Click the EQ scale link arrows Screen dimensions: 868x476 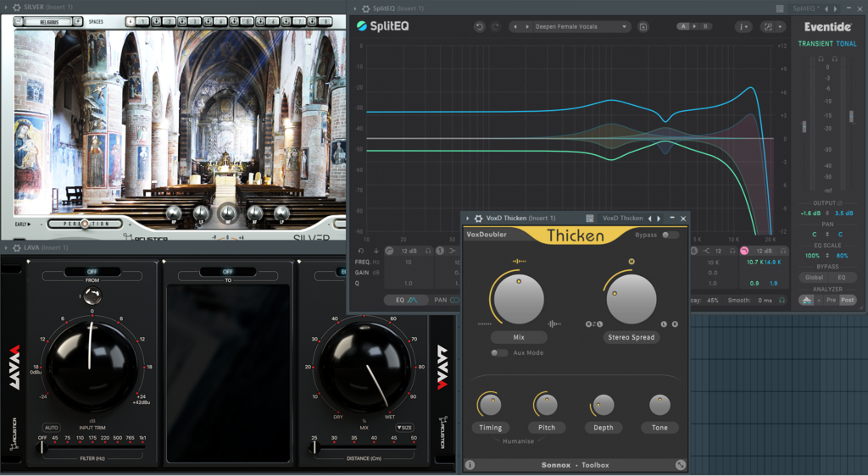827,256
